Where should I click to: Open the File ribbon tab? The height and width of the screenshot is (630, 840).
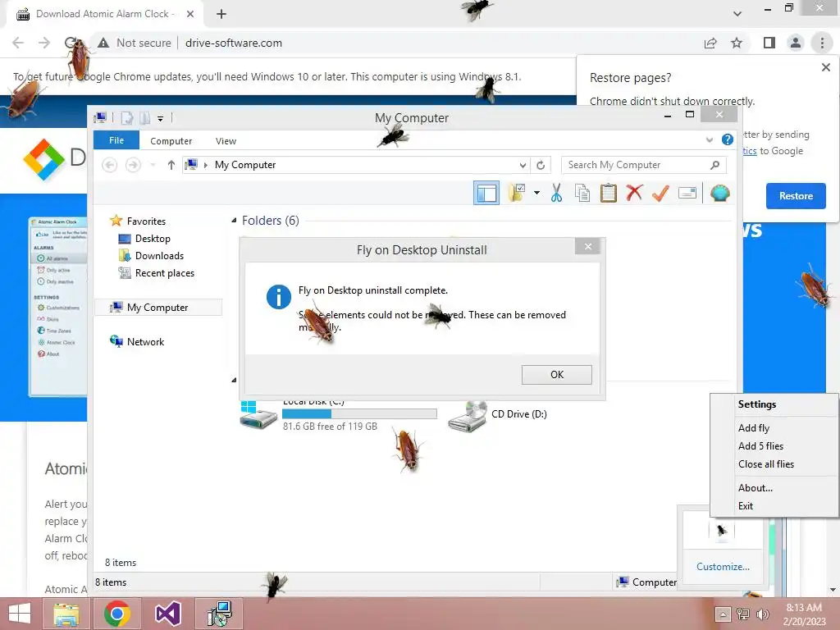click(x=116, y=140)
